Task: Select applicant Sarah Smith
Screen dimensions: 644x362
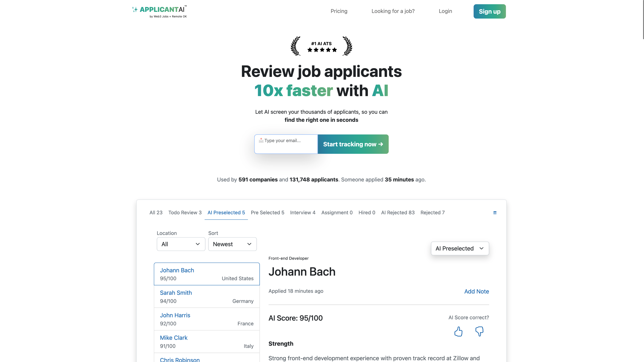Action: 206,297
